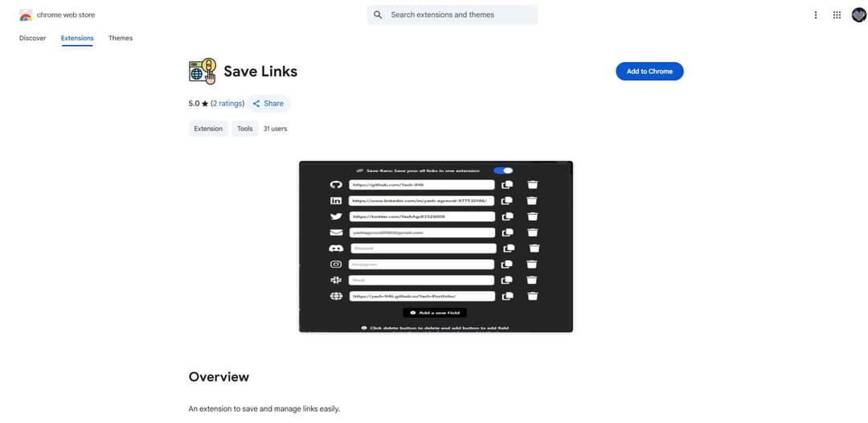The width and height of the screenshot is (868, 423).
Task: Click the GitHub icon in the preview
Action: click(x=336, y=185)
